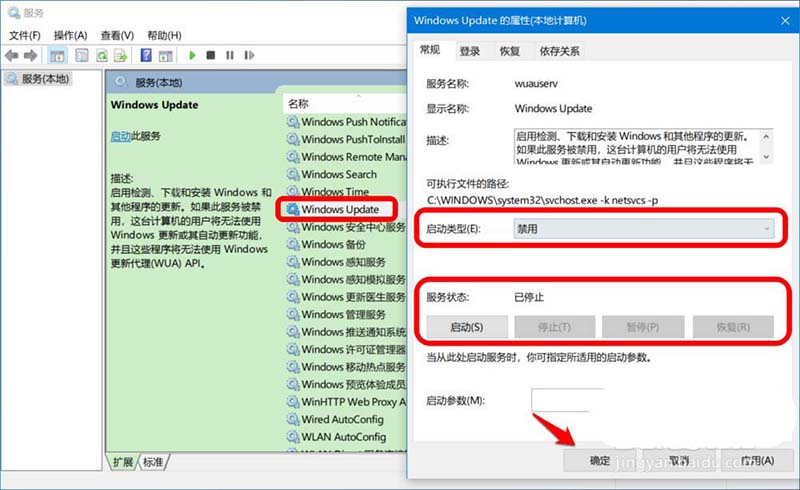Select the Windows 预览体验成员 row
This screenshot has height=490, width=800.
tap(346, 384)
